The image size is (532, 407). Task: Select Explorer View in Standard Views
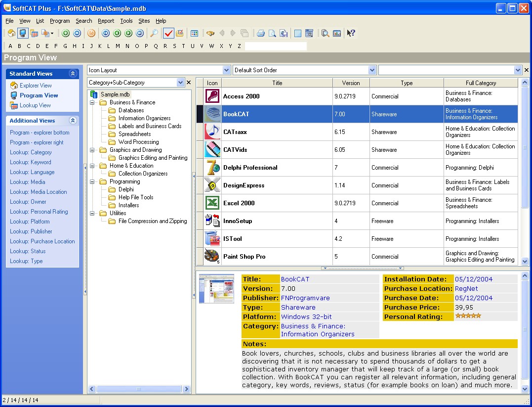tap(36, 85)
